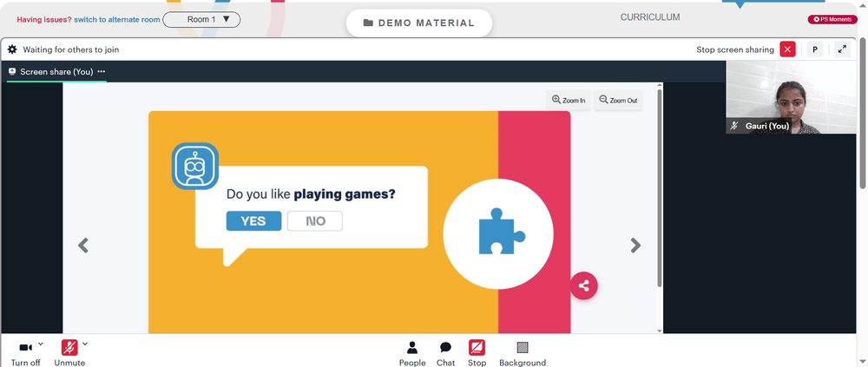Stop sharing from bottom toolbar
This screenshot has width=868, height=367.
(477, 354)
